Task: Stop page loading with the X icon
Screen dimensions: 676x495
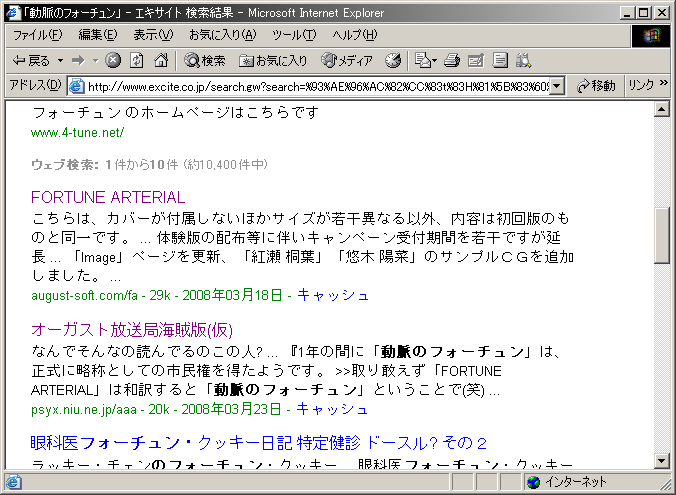Action: (113, 60)
